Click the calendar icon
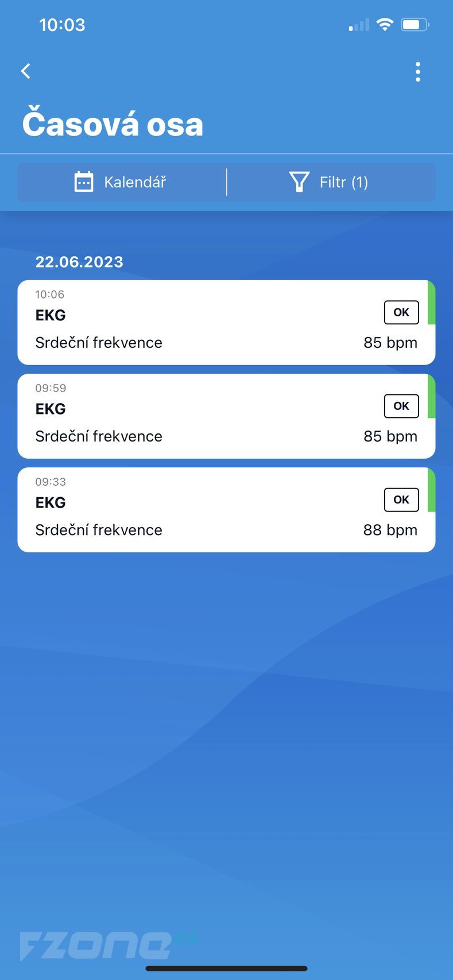The height and width of the screenshot is (980, 453). pyautogui.click(x=84, y=182)
